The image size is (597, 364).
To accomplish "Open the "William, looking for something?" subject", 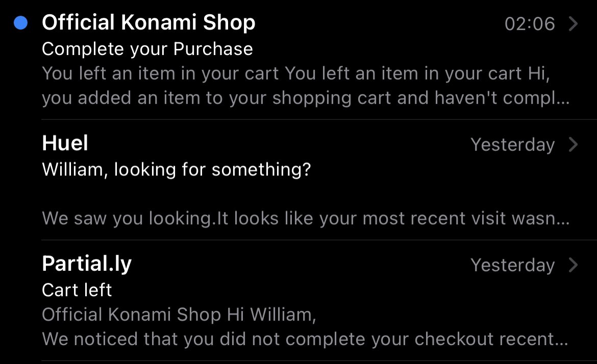I will pos(176,169).
